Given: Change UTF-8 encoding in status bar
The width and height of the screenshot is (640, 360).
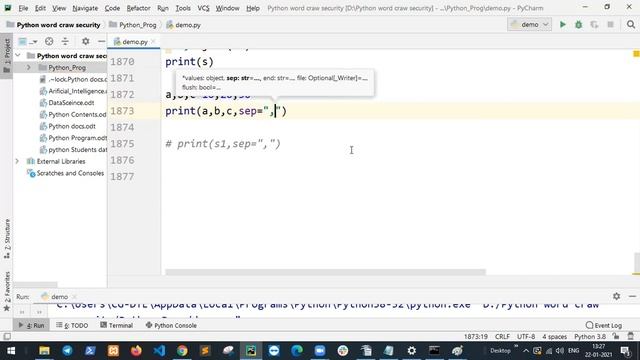Looking at the screenshot, I should 526,337.
